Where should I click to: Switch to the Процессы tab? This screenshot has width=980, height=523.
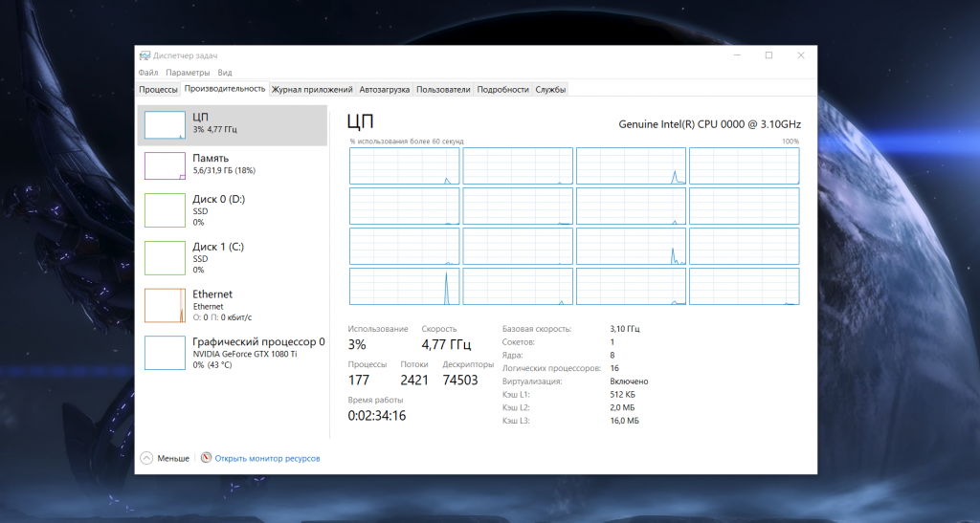pyautogui.click(x=158, y=90)
